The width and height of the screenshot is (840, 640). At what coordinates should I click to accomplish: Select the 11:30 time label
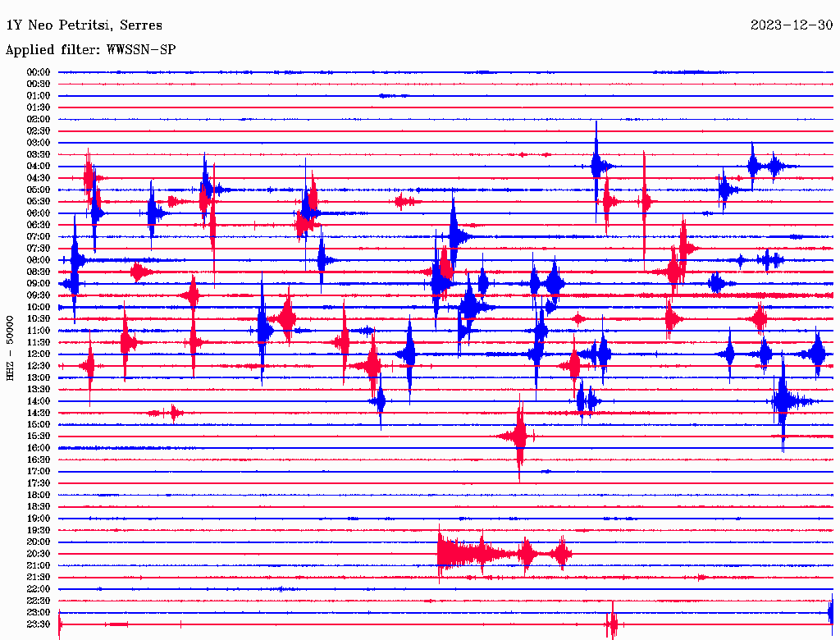tap(39, 342)
